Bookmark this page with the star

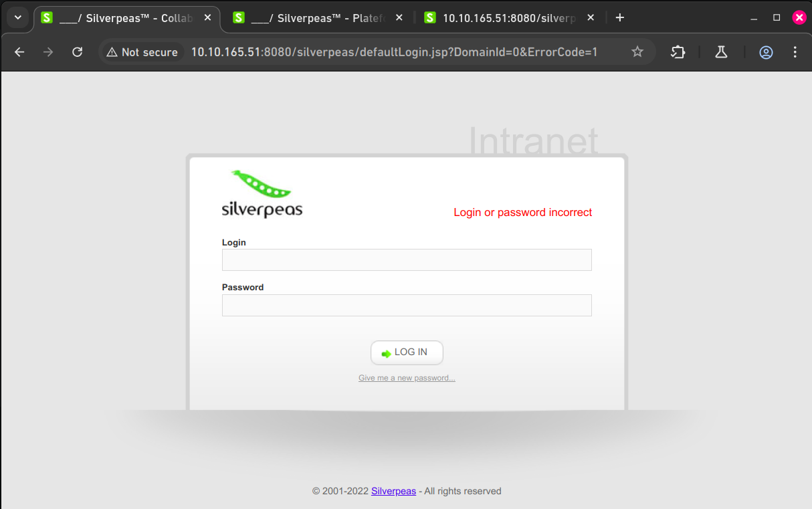click(x=637, y=52)
